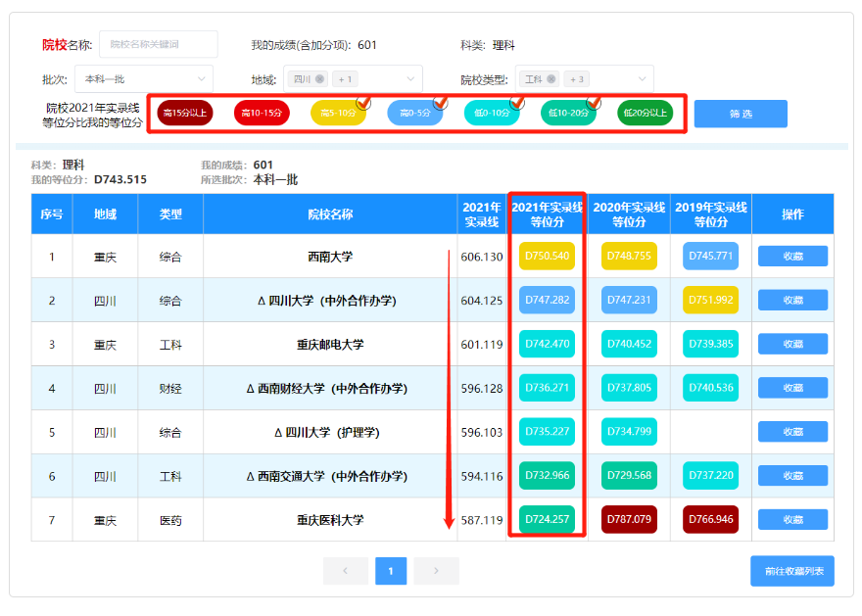Select △ 西南财经大学 (中外合作办学) name
This screenshot has height=616, width=862.
tap(327, 389)
